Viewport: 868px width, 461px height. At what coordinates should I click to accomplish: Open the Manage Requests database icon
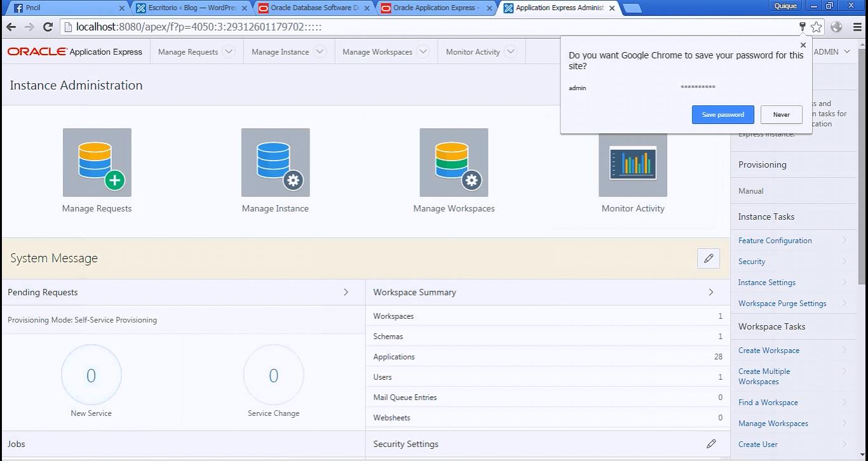(97, 163)
